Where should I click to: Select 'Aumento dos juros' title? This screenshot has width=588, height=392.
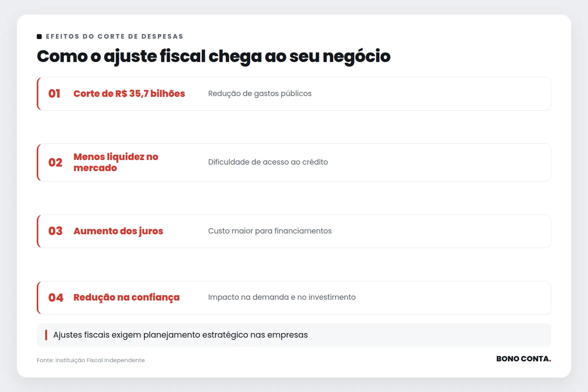tap(118, 231)
